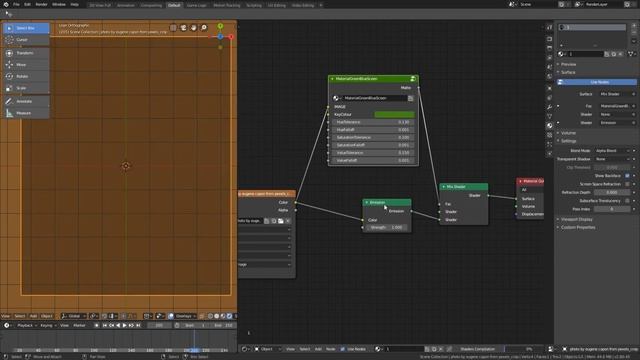Open the Texture properties tab icon
The height and width of the screenshot is (360, 640).
(x=549, y=135)
